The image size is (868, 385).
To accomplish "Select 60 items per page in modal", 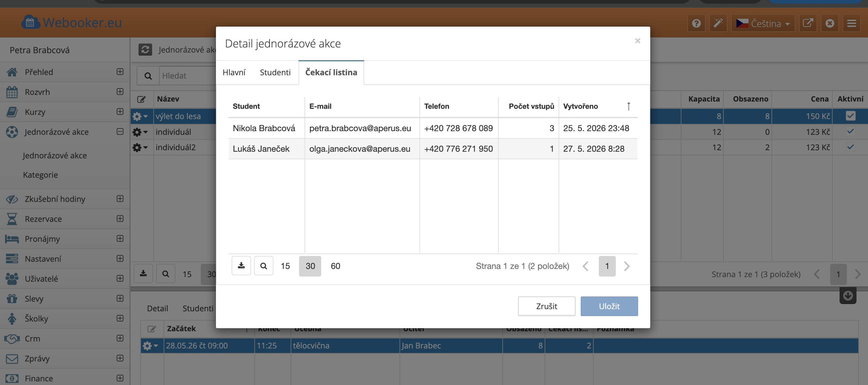I will pyautogui.click(x=335, y=266).
